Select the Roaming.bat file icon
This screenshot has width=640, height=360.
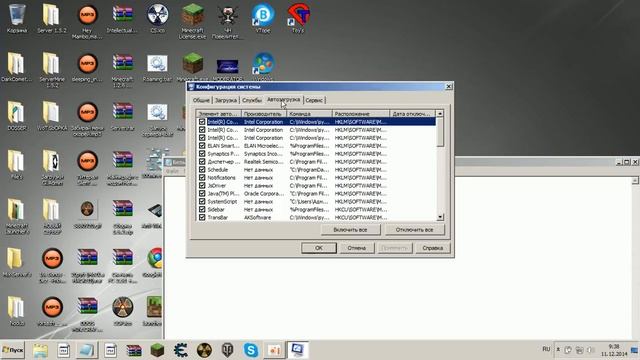click(158, 67)
